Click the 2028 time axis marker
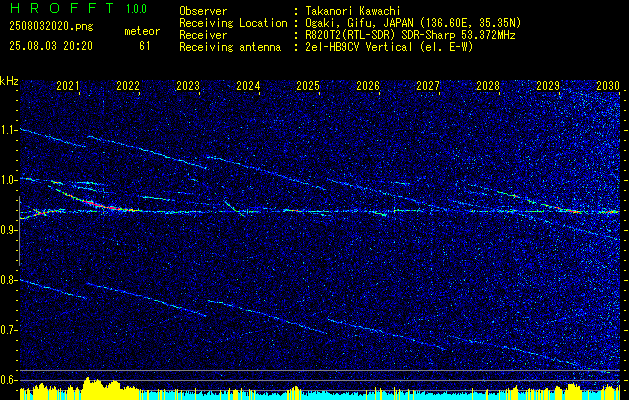The image size is (629, 400). point(488,85)
